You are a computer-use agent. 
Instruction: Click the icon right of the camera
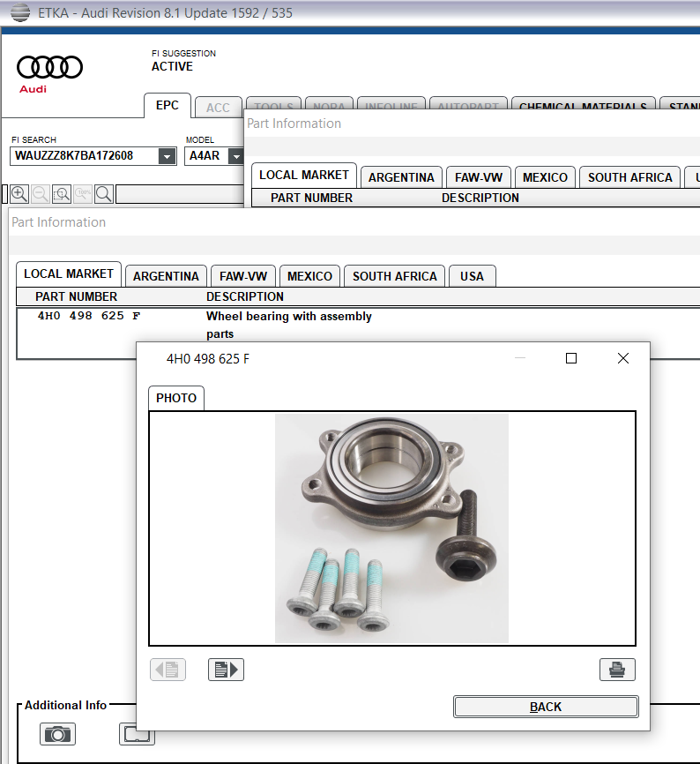pyautogui.click(x=137, y=734)
